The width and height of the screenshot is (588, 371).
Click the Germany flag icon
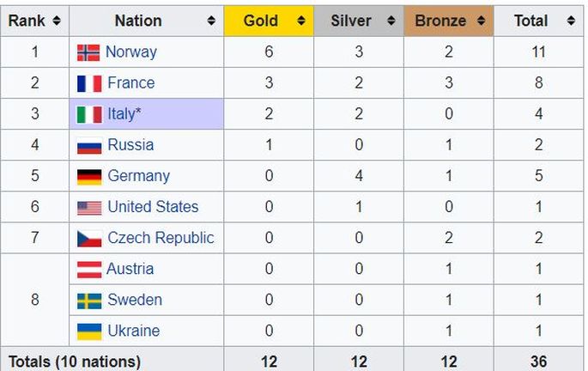(x=89, y=177)
